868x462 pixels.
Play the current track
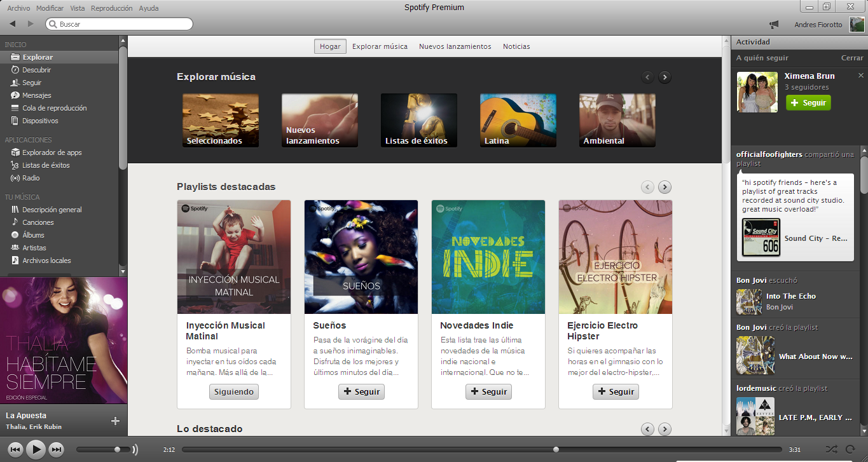[36, 450]
